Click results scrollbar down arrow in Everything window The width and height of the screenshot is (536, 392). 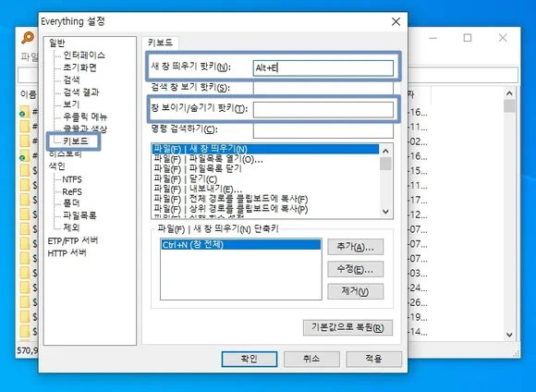click(x=509, y=335)
